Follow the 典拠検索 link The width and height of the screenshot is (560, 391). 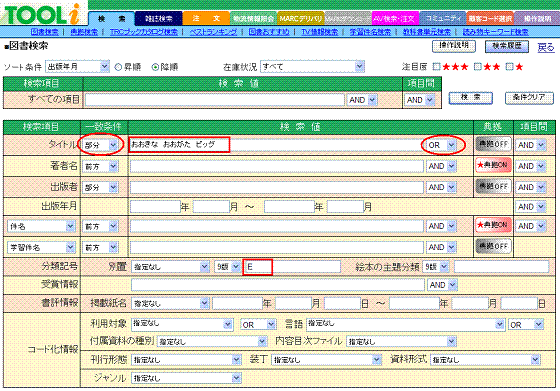pos(84,32)
